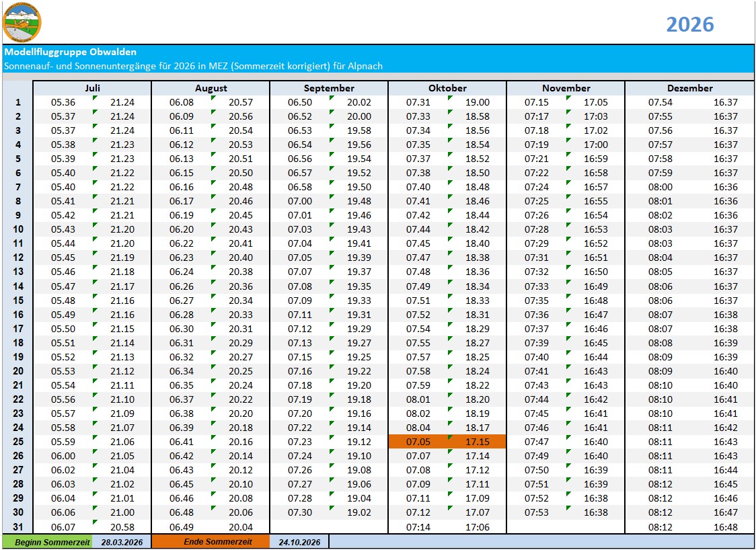Image resolution: width=756 pixels, height=550 pixels.
Task: Select the 28.03.2026 date cell
Action: [x=122, y=542]
